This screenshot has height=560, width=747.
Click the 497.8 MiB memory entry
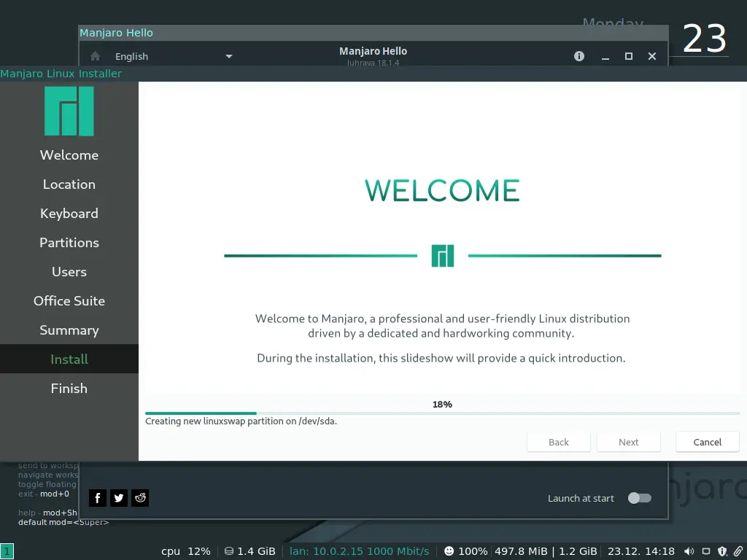tap(521, 551)
